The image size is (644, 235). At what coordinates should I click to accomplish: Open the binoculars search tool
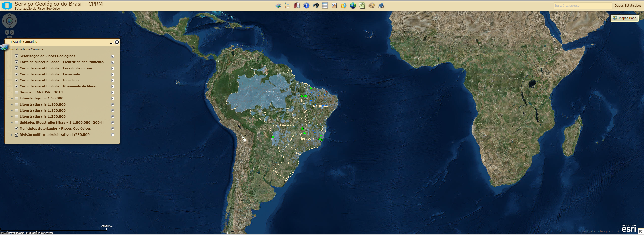[x=316, y=6]
